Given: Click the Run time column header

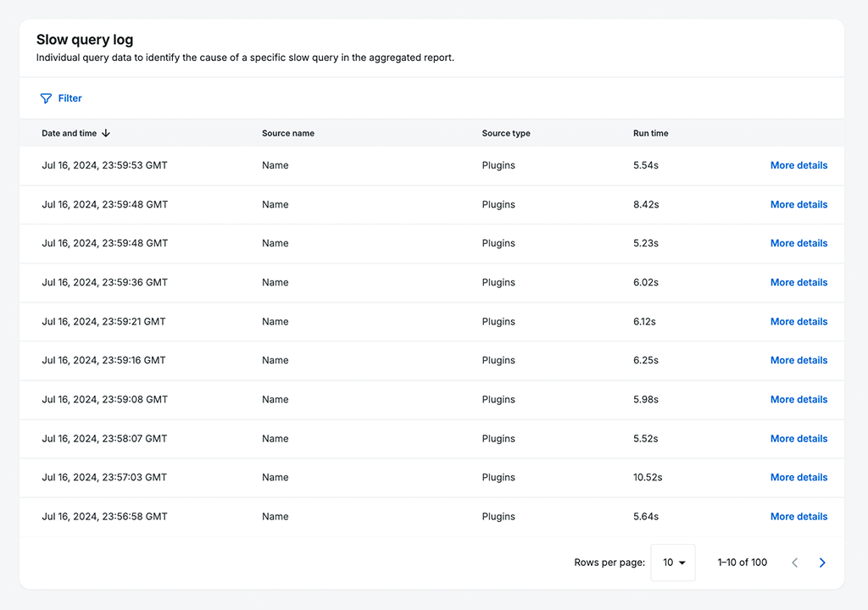Looking at the screenshot, I should 651,133.
